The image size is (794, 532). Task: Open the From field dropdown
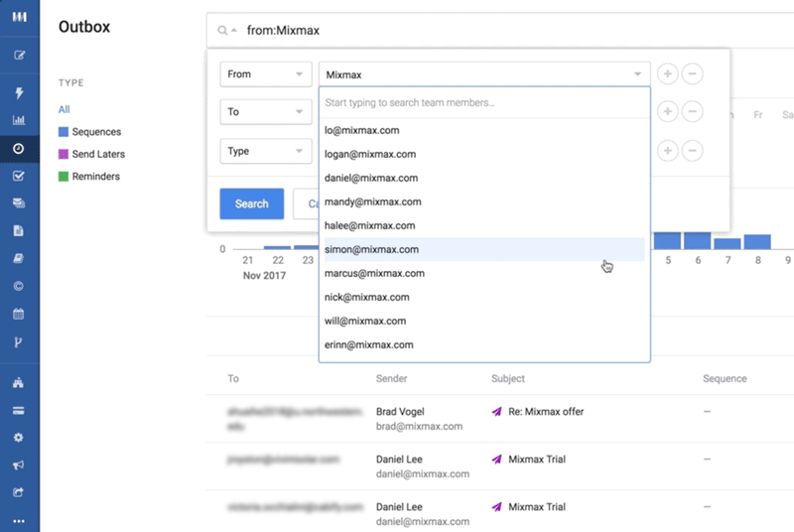[266, 74]
